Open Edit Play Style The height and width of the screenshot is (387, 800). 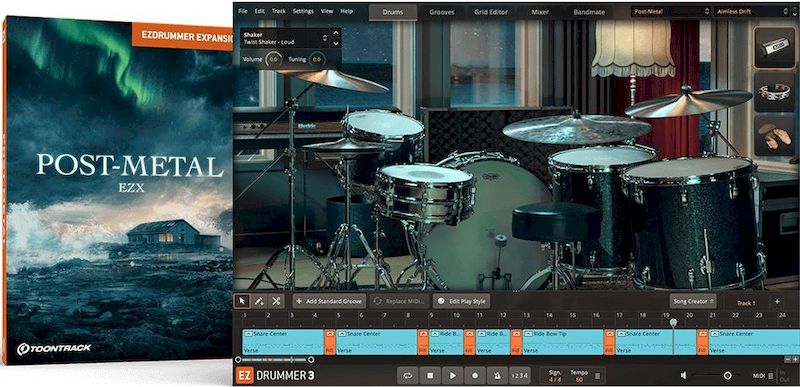(x=461, y=301)
